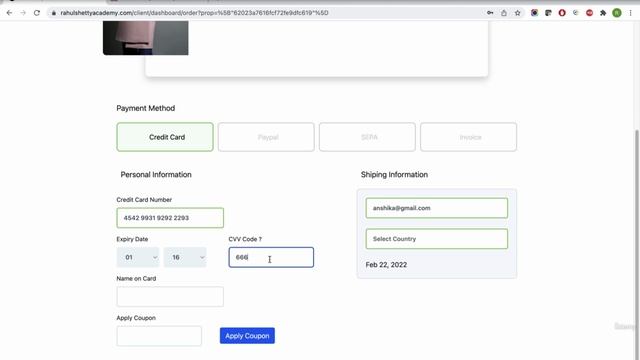This screenshot has height=360, width=640.
Task: Click the anshika@gmail.com email field
Action: (x=437, y=208)
